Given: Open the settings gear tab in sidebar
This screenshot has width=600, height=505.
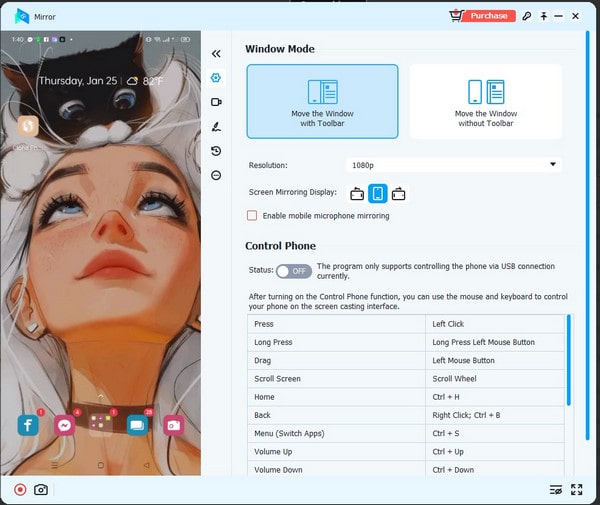Looking at the screenshot, I should click(216, 78).
